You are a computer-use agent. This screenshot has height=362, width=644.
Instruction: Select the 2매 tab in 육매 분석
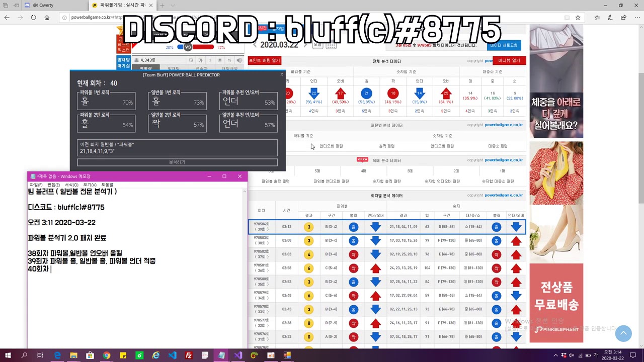click(x=456, y=171)
